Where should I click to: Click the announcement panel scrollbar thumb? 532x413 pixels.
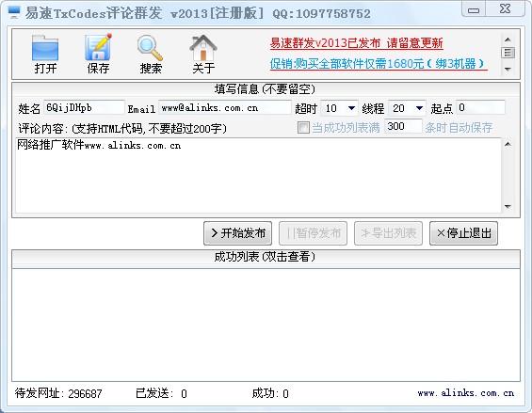[x=508, y=53]
